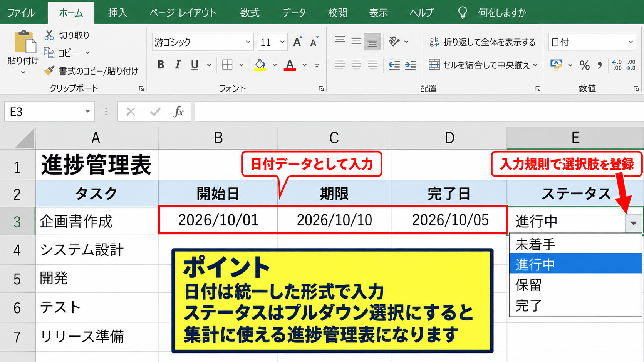This screenshot has height=362, width=644.
Task: Increase indent in the alignment group
Action: click(x=411, y=65)
